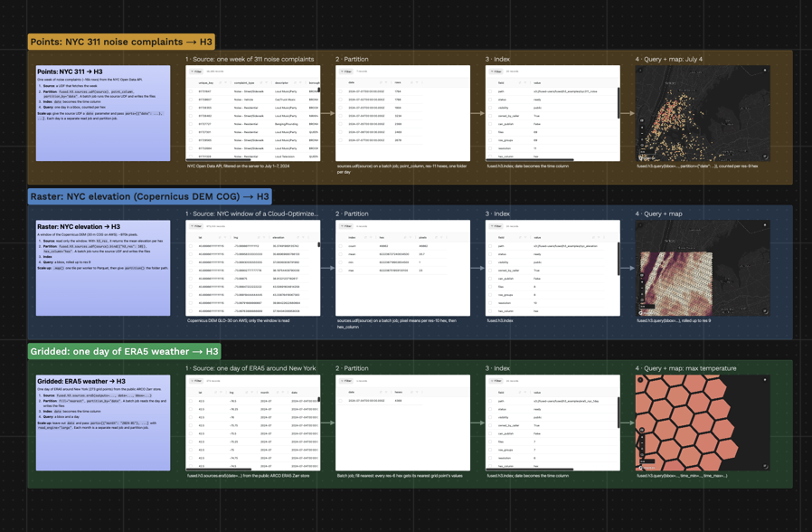Click the date column sort icon in ERA5 Partition
The height and width of the screenshot is (532, 812).
(382, 392)
